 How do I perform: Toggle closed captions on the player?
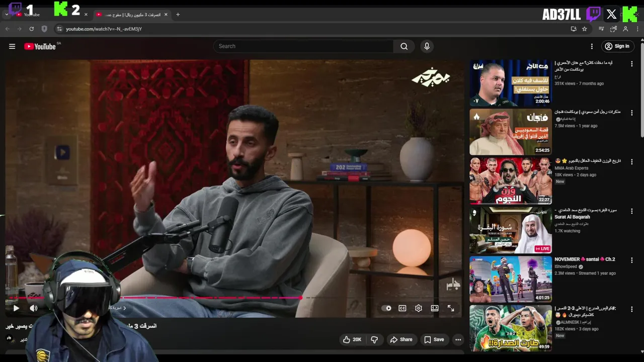point(403,308)
